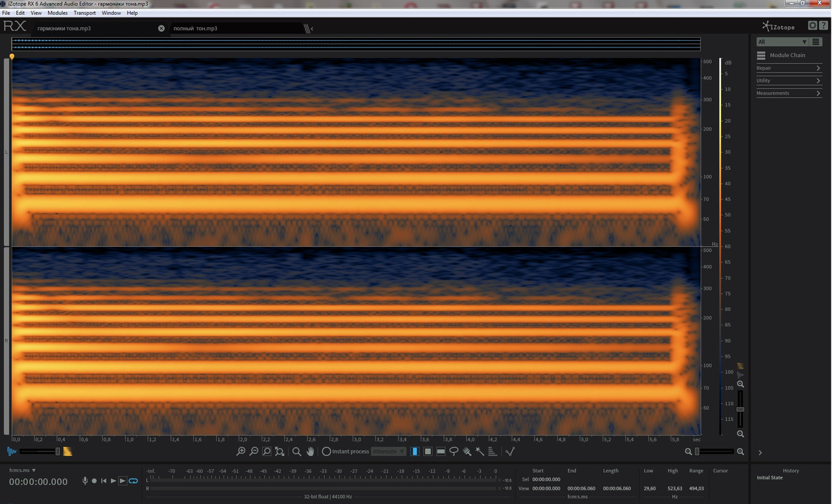Viewport: 832px width, 504px height.
Task: Close the гармоники тона.mp3 tab
Action: pos(161,29)
